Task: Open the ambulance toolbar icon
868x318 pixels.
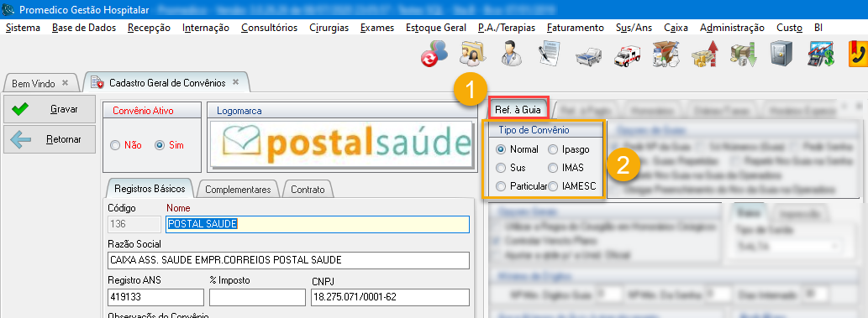Action: pos(627,55)
